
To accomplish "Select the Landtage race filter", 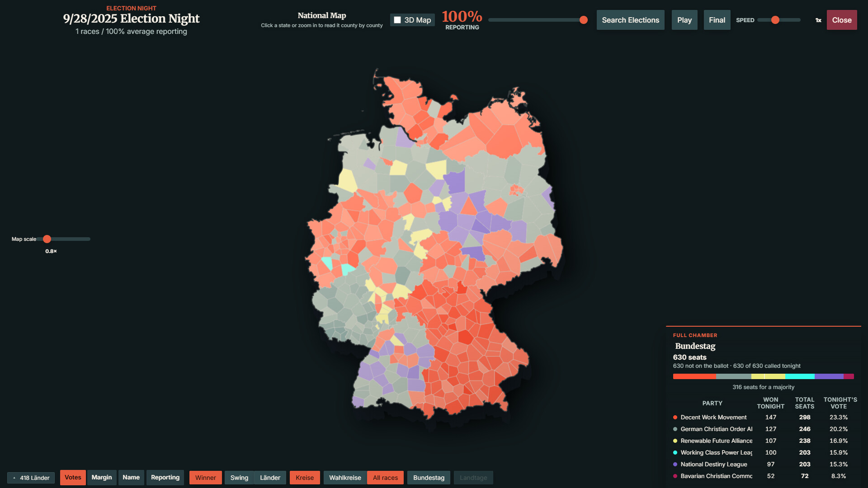I will pos(473,478).
